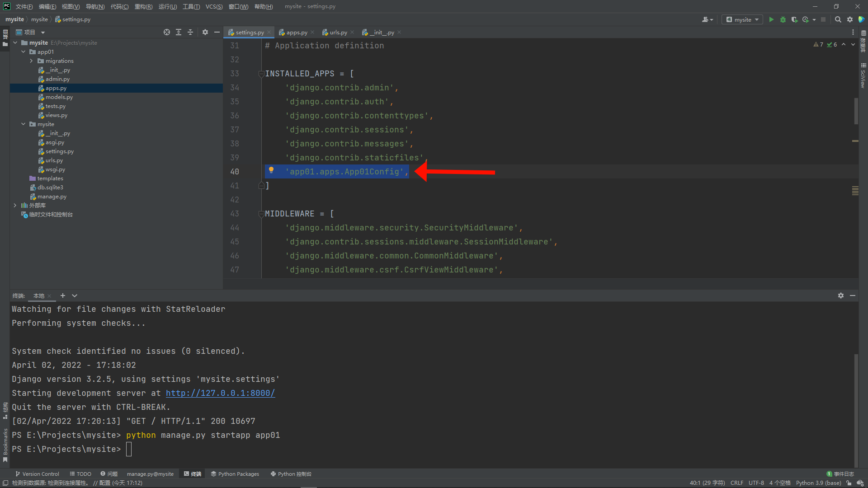Open IDE settings gear in top toolbar
This screenshot has width=868, height=488.
pyautogui.click(x=850, y=19)
